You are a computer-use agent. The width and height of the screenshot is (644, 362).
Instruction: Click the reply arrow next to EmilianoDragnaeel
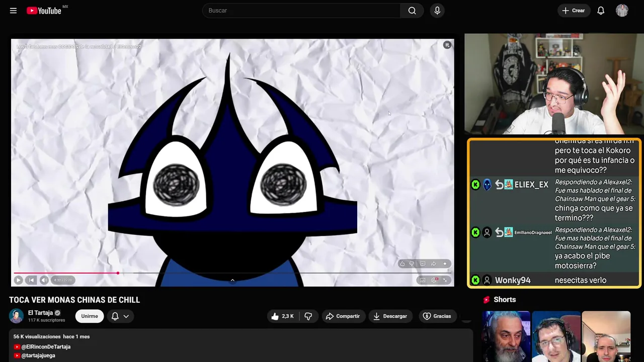pos(499,232)
